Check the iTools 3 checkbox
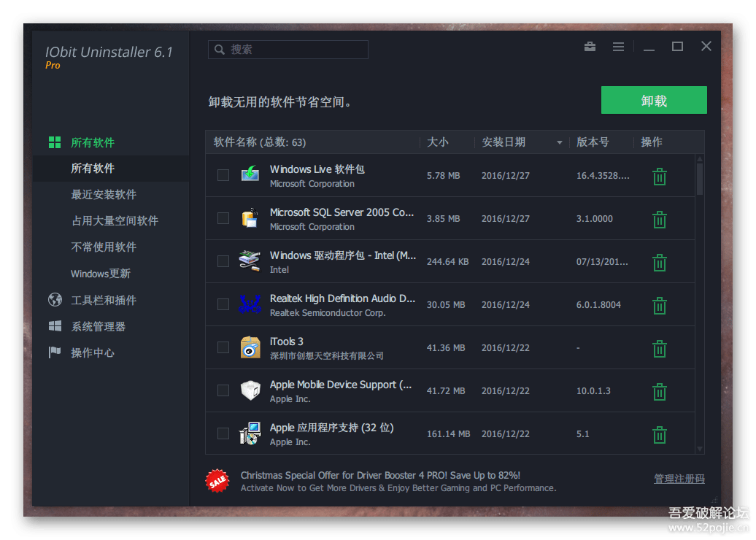 coord(223,347)
